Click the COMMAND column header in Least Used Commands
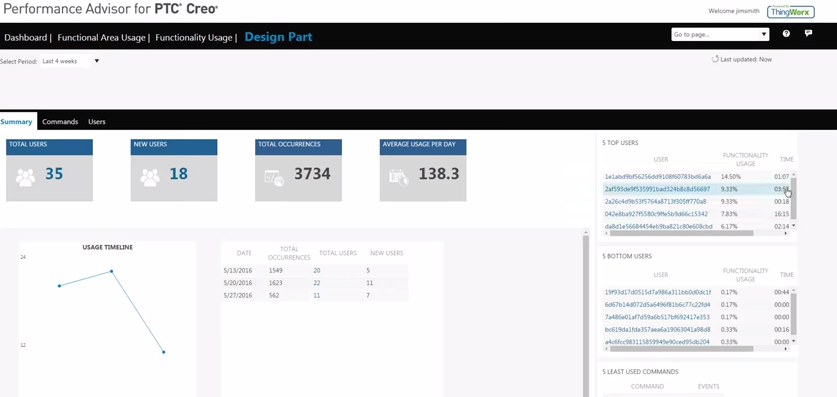This screenshot has width=837, height=397. click(648, 386)
